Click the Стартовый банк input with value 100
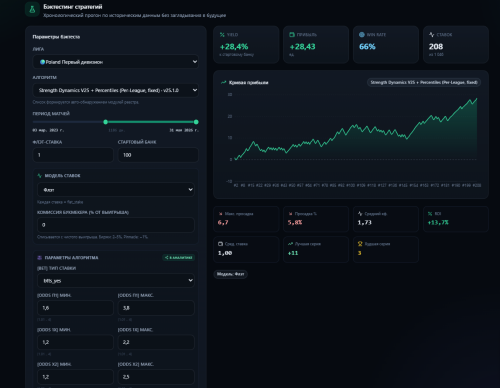 coord(158,155)
